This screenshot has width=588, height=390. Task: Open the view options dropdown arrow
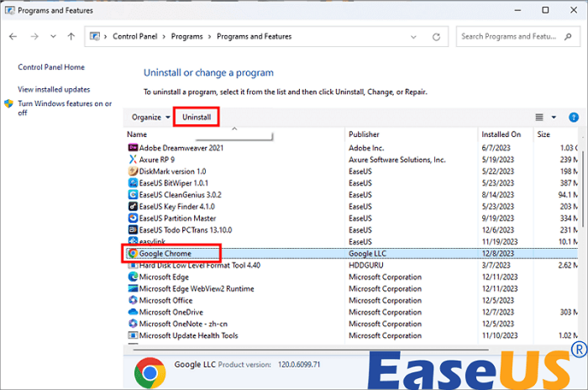[x=554, y=117]
